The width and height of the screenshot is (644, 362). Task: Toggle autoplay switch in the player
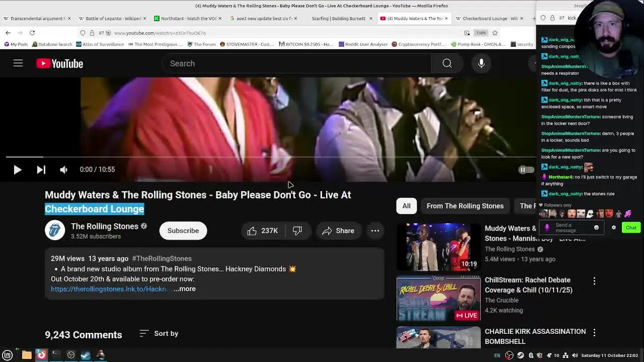pos(525,170)
